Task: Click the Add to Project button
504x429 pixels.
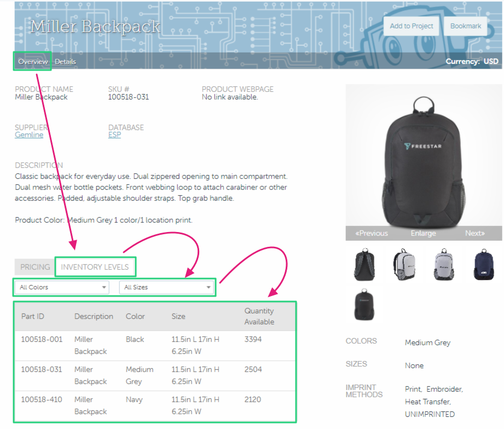Action: coord(412,26)
